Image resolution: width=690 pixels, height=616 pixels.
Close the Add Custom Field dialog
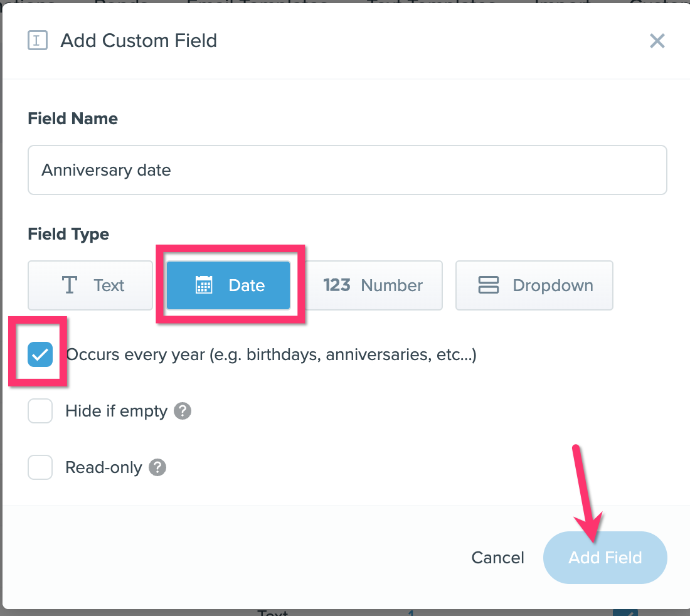[657, 41]
